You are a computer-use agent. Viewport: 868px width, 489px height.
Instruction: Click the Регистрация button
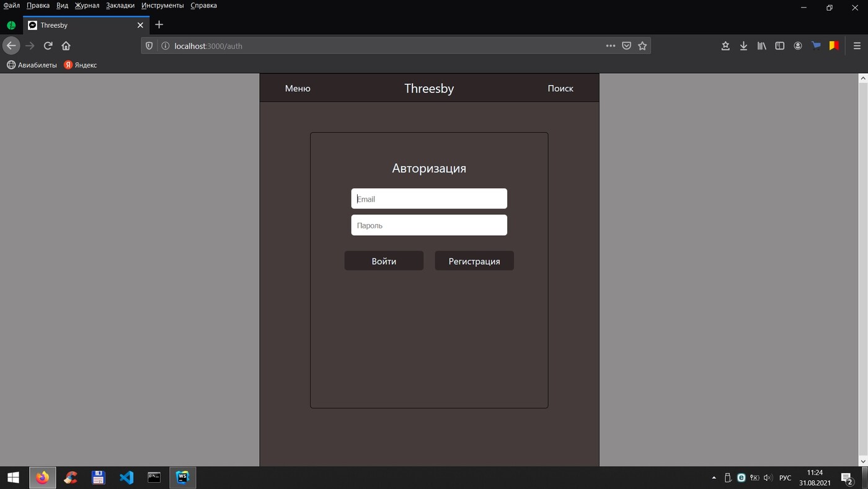tap(474, 261)
